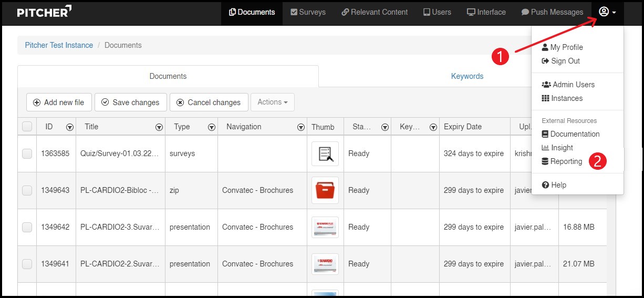Select the checkbox for row 1349642
This screenshot has height=298, width=644.
point(27,227)
